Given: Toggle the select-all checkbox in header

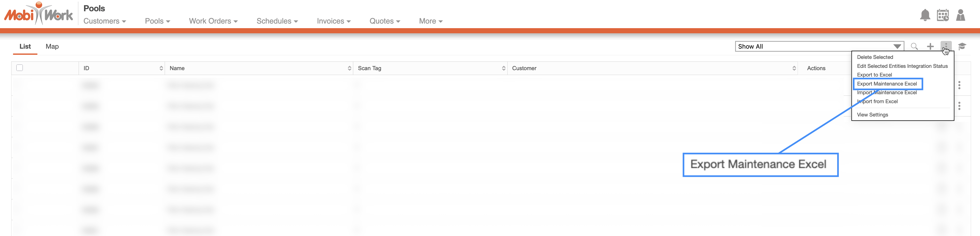Looking at the screenshot, I should pyautogui.click(x=20, y=68).
